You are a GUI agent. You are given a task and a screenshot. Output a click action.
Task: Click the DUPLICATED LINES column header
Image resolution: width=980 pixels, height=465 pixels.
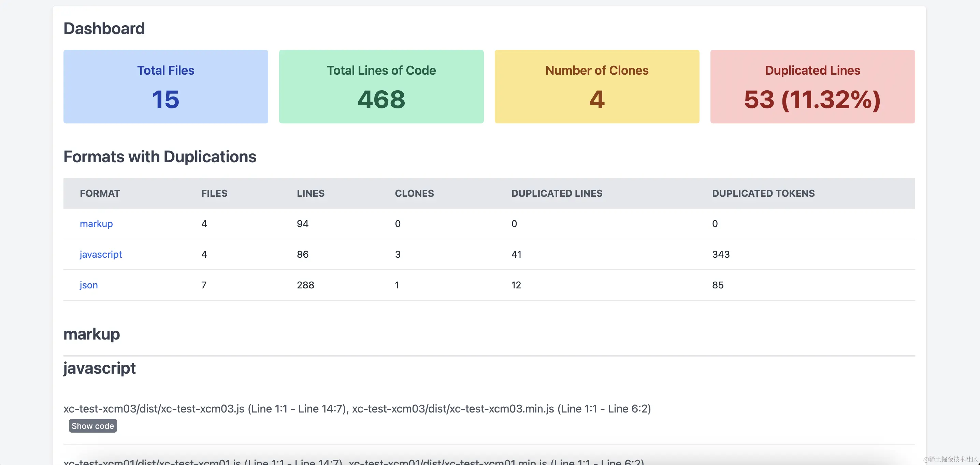point(557,194)
